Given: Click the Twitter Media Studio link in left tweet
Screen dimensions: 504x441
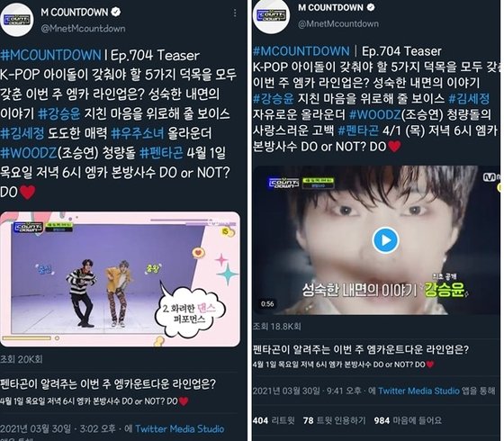Looking at the screenshot, I should click(180, 428).
